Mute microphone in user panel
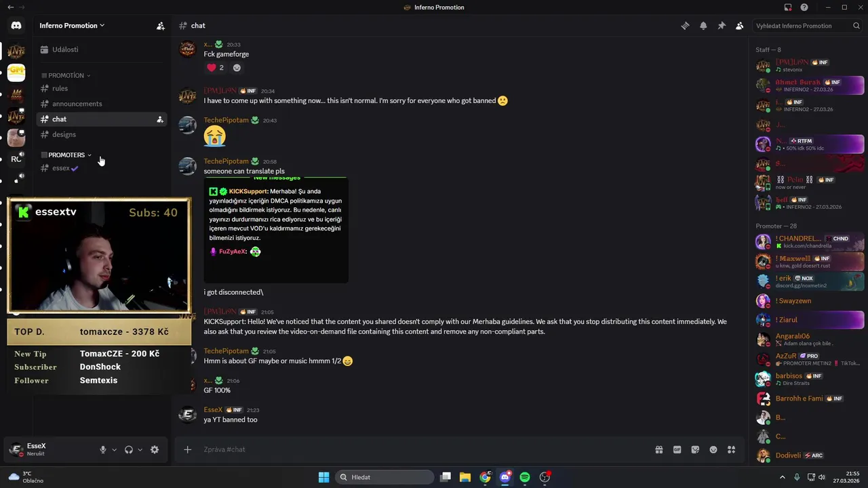The image size is (868, 488). pos(103,449)
